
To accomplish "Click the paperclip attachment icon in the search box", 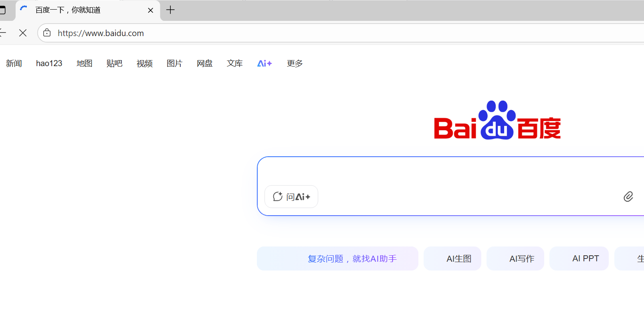I will (628, 196).
